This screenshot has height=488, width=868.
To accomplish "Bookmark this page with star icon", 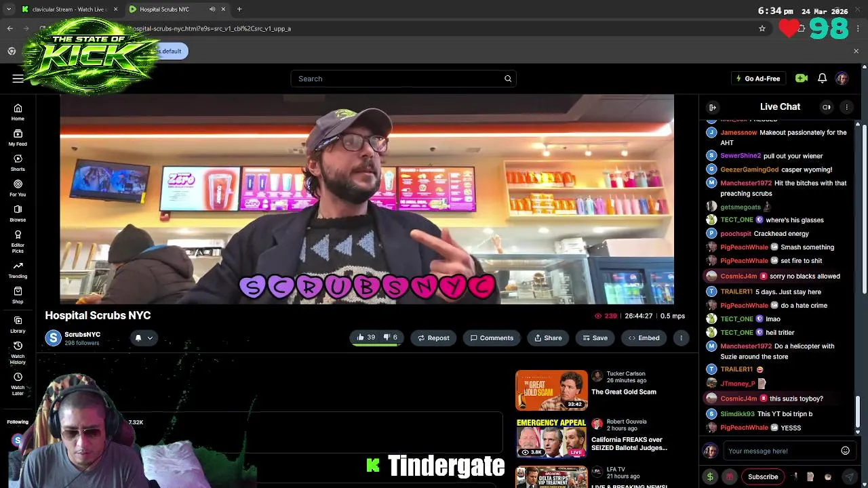I will tap(762, 28).
